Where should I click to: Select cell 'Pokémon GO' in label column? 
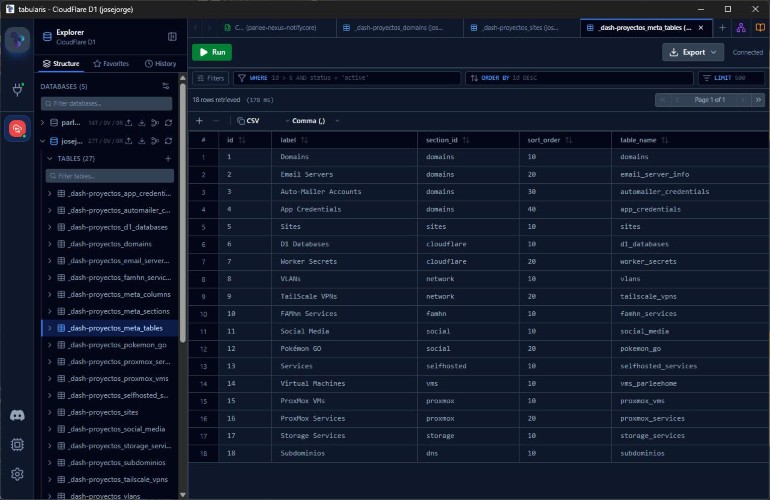click(x=344, y=349)
